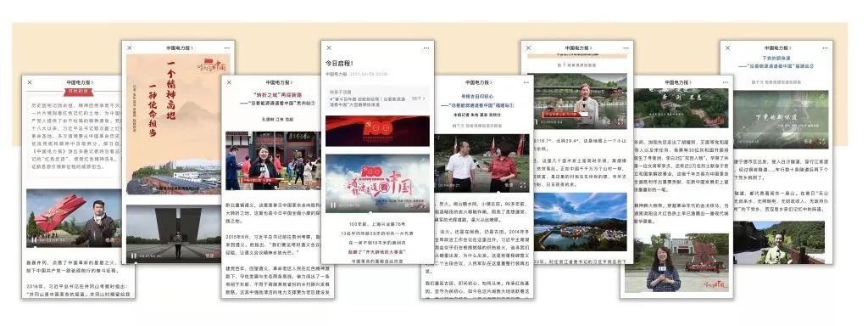Open more options on 今日启程 article
868x326 pixels.
[x=426, y=48]
